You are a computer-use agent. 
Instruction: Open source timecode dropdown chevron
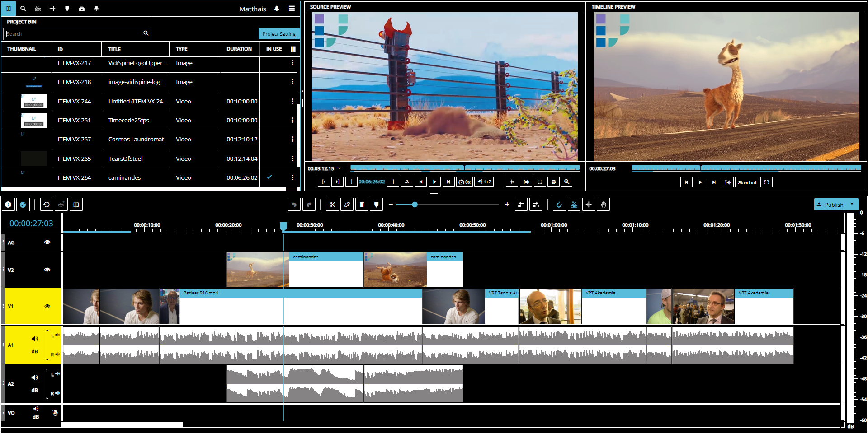(x=339, y=168)
